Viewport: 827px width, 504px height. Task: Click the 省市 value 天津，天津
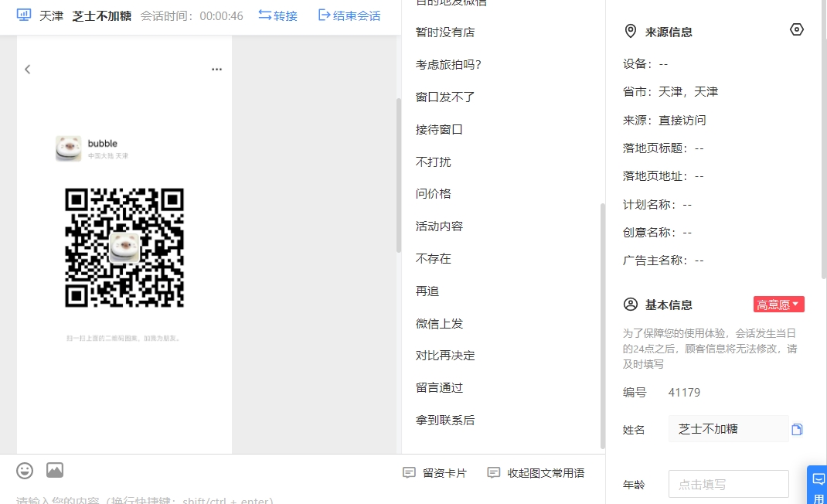pos(689,92)
